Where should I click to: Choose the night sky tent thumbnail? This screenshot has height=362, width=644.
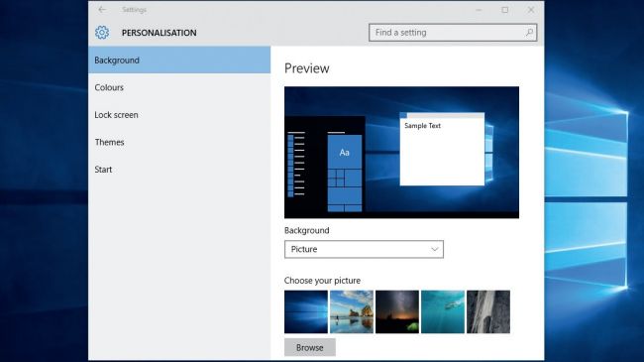click(x=397, y=311)
